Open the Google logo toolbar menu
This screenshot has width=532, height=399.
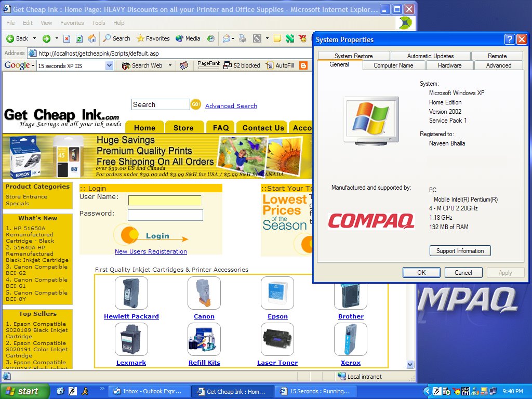[x=19, y=65]
